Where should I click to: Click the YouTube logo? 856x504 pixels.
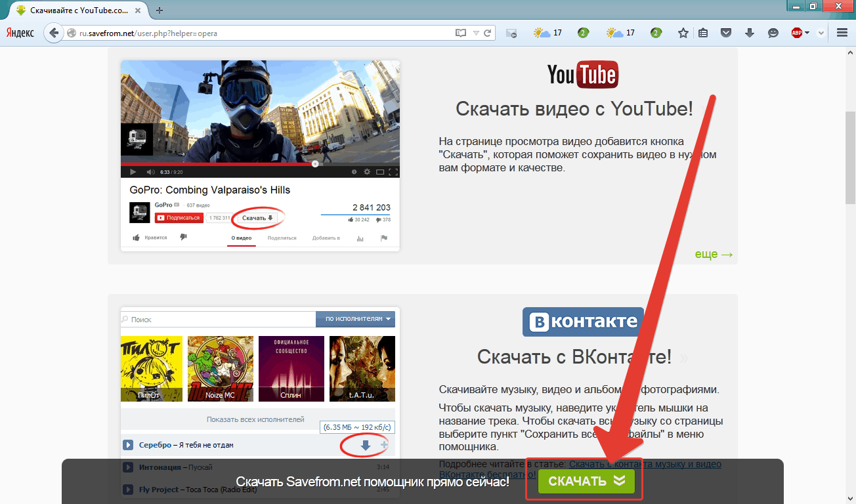pos(583,75)
